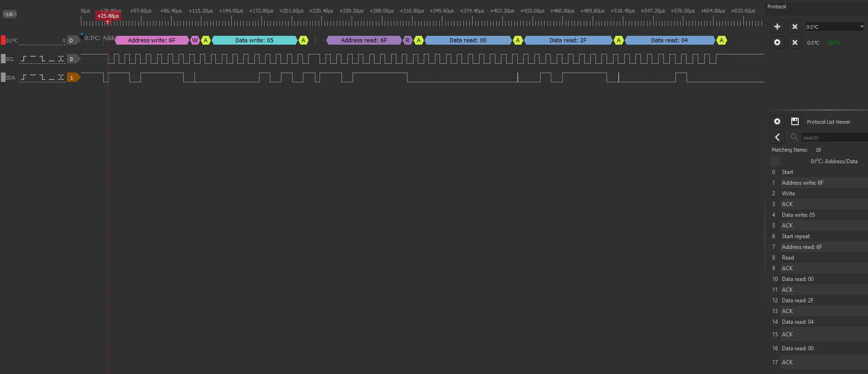Add a new protocol decoder

click(777, 27)
